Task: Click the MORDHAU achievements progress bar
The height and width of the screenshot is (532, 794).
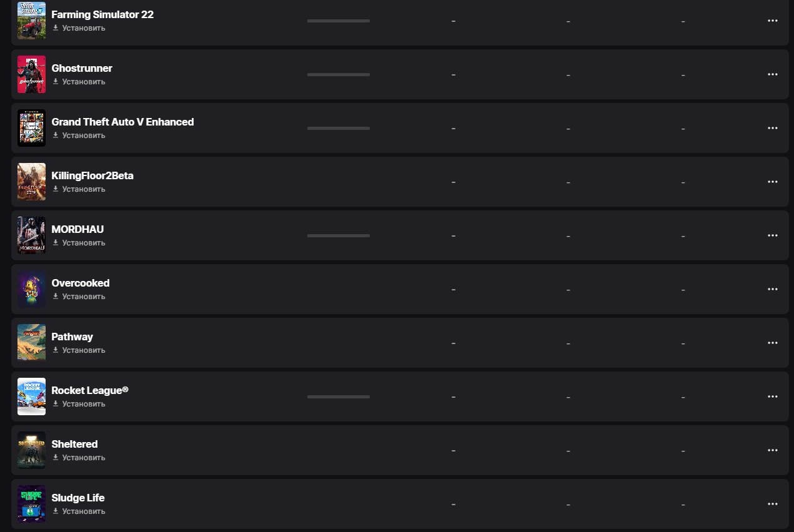Action: [x=338, y=235]
